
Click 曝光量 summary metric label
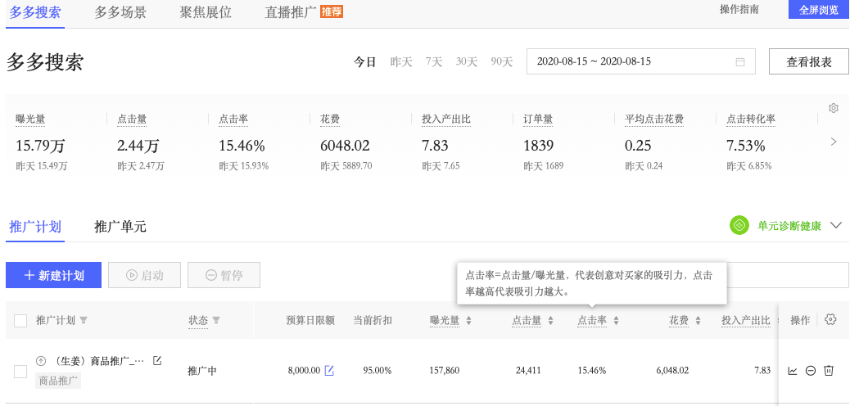30,119
